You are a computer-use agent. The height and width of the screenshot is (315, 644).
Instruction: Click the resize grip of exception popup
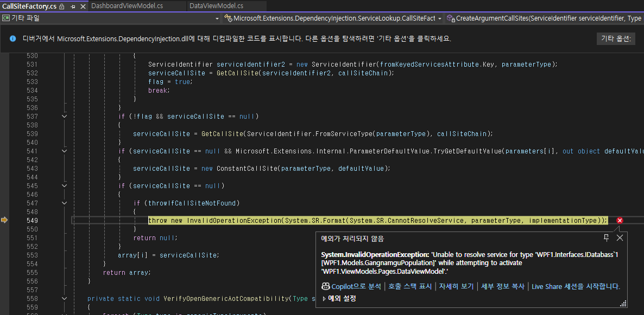click(623, 304)
